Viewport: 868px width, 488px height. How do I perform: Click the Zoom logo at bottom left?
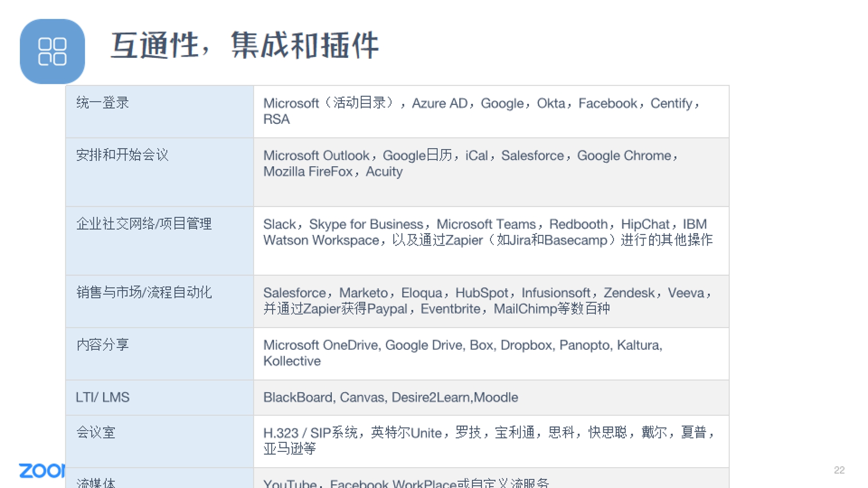(42, 471)
